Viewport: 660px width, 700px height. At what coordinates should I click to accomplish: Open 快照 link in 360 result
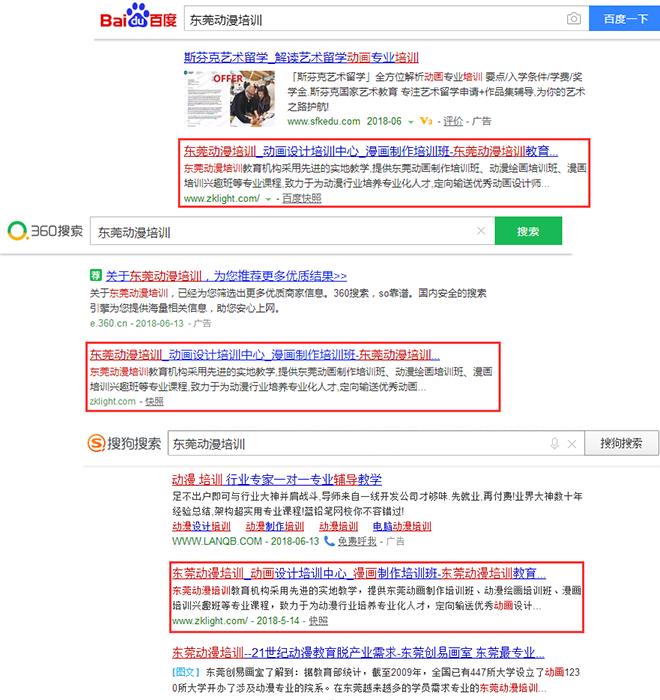pyautogui.click(x=155, y=401)
